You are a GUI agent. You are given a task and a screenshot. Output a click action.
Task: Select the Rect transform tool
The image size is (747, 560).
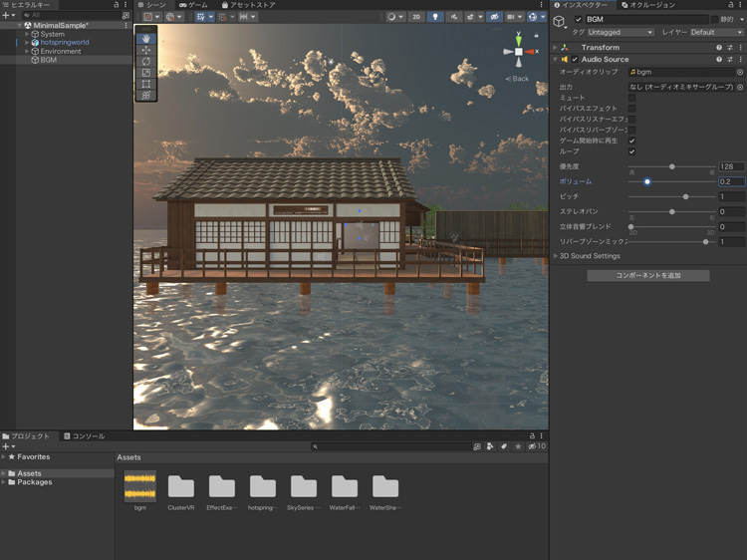pos(146,85)
